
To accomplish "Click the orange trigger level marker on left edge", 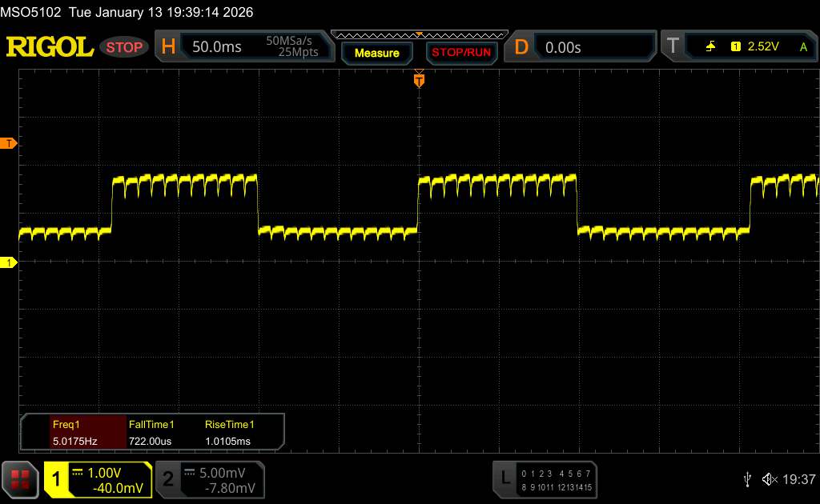I will pos(10,143).
